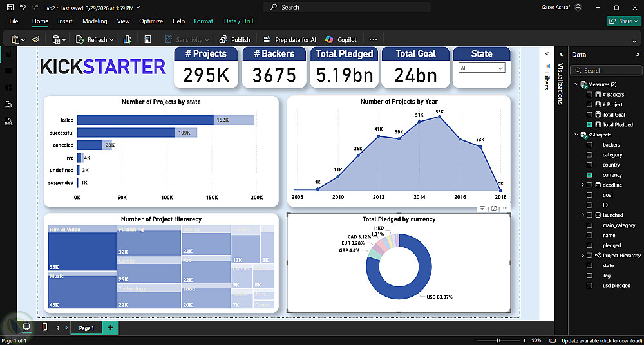Switch to mobile layout icon
Image resolution: width=644 pixels, height=345 pixels.
[x=45, y=328]
